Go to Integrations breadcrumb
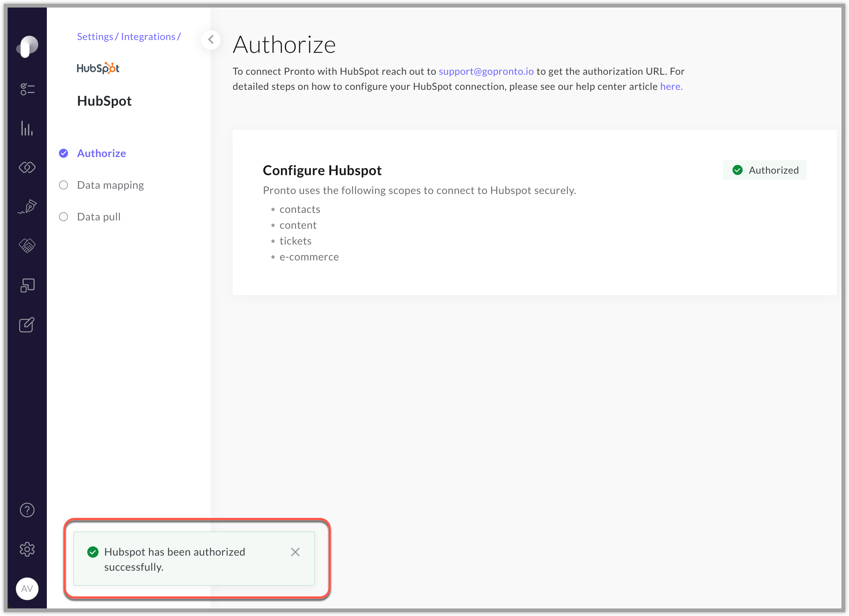This screenshot has width=849, height=616. (148, 37)
